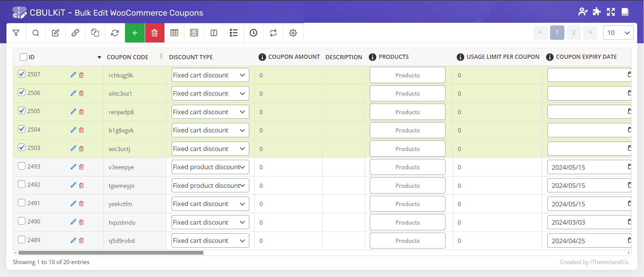Click the red trash delete toolbar button
644x277 pixels.
click(154, 33)
